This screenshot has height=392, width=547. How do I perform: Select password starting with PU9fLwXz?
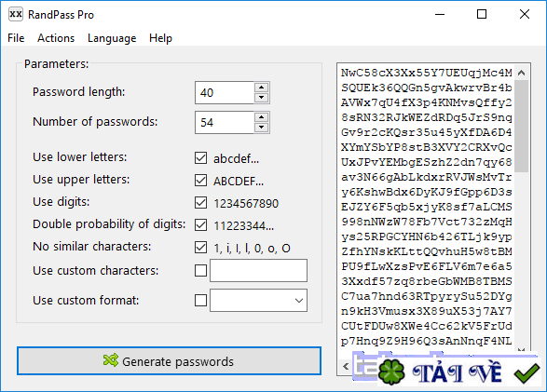[x=426, y=266]
